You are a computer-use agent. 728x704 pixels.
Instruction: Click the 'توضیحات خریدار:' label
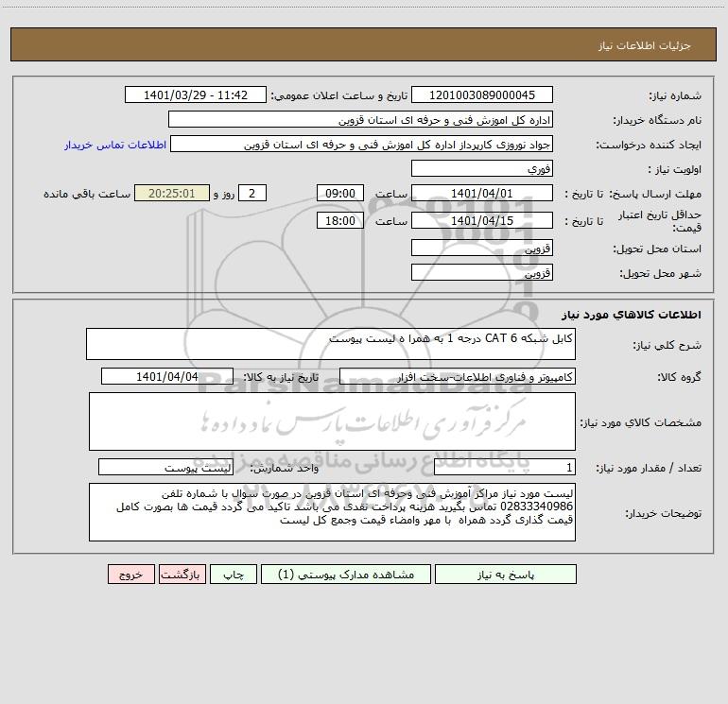pyautogui.click(x=664, y=513)
